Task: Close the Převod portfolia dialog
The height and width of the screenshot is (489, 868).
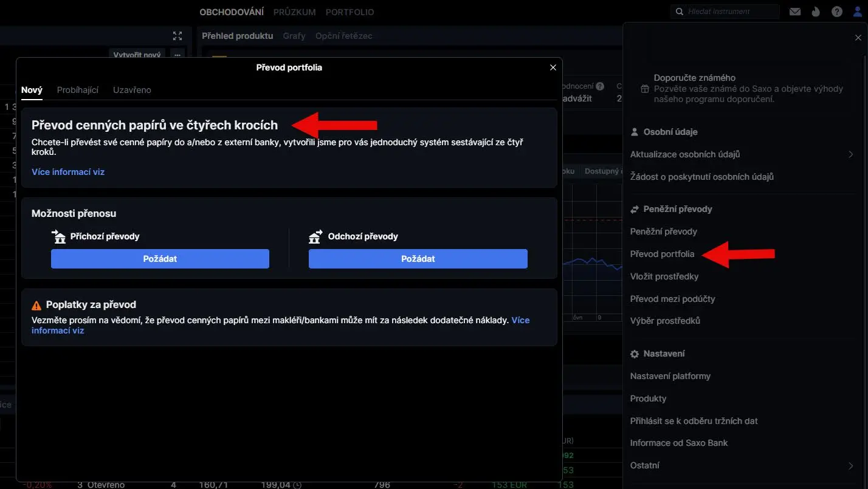Action: click(553, 67)
